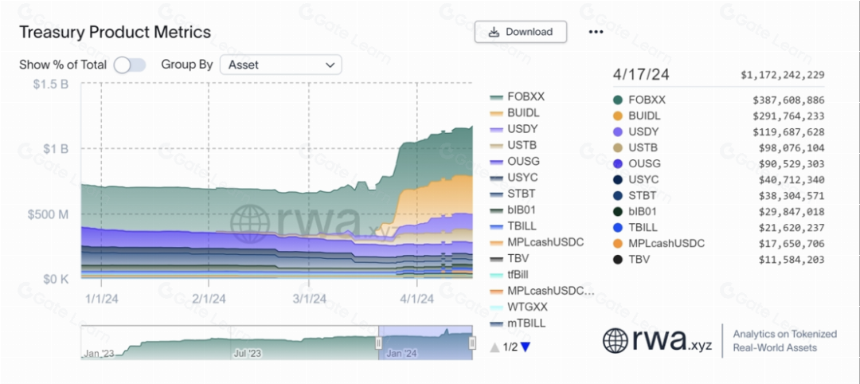The height and width of the screenshot is (384, 860).
Task: Click the 4/17/24 date heading
Action: [641, 75]
